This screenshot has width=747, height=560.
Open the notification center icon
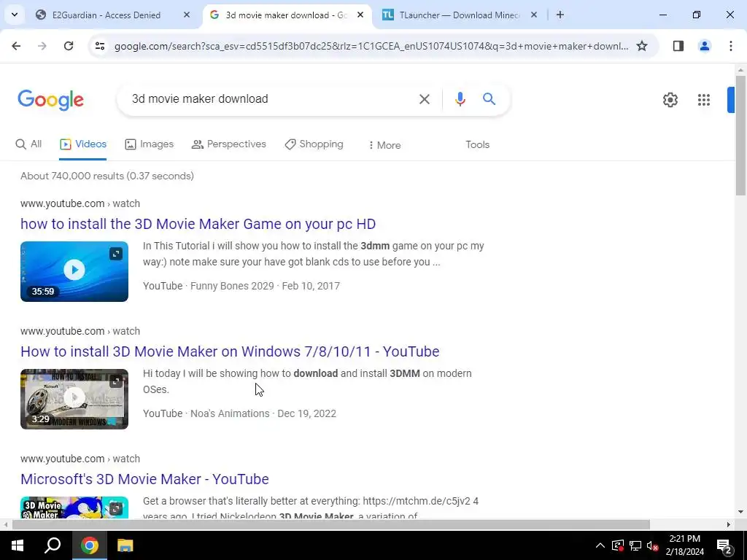tap(724, 545)
